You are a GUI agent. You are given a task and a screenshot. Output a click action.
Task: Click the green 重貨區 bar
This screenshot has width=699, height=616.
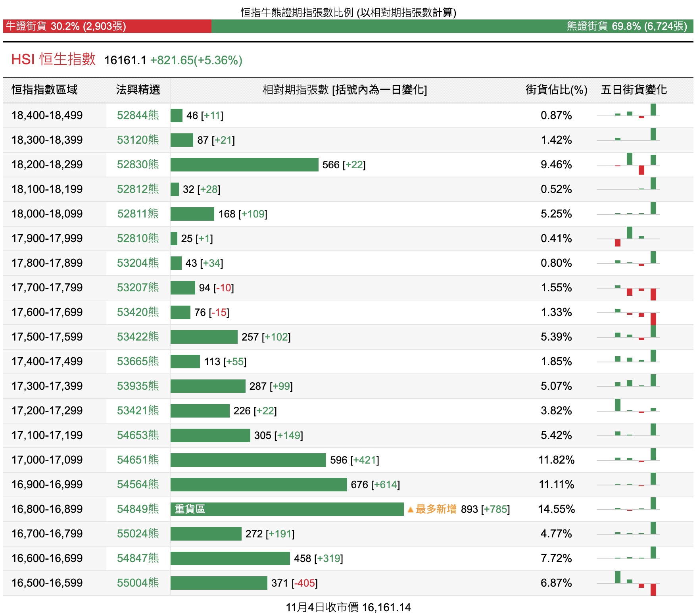[x=287, y=509]
